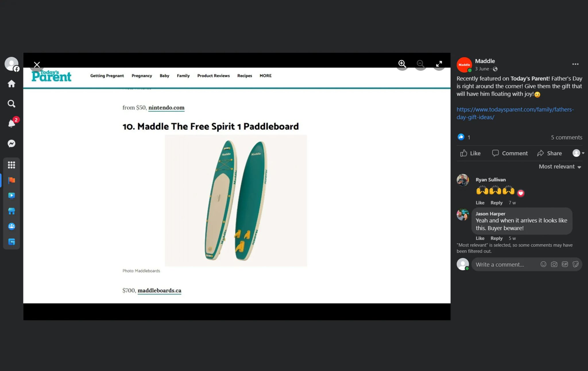
Task: Toggle fullscreen view of the photo
Action: tap(439, 64)
